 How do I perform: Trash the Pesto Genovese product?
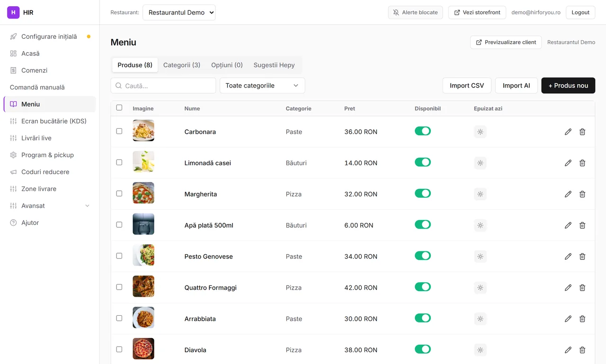582,257
